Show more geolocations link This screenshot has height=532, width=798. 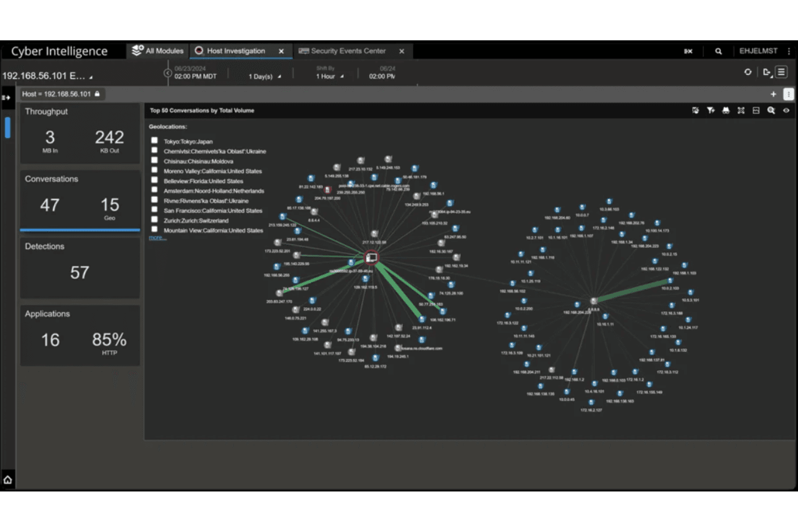(157, 238)
